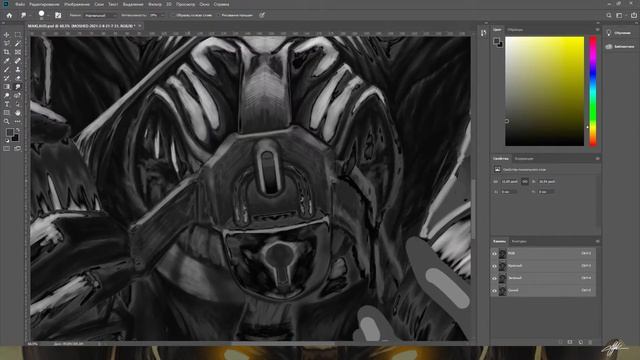Open the collapsed History panel icon

pyautogui.click(x=484, y=33)
